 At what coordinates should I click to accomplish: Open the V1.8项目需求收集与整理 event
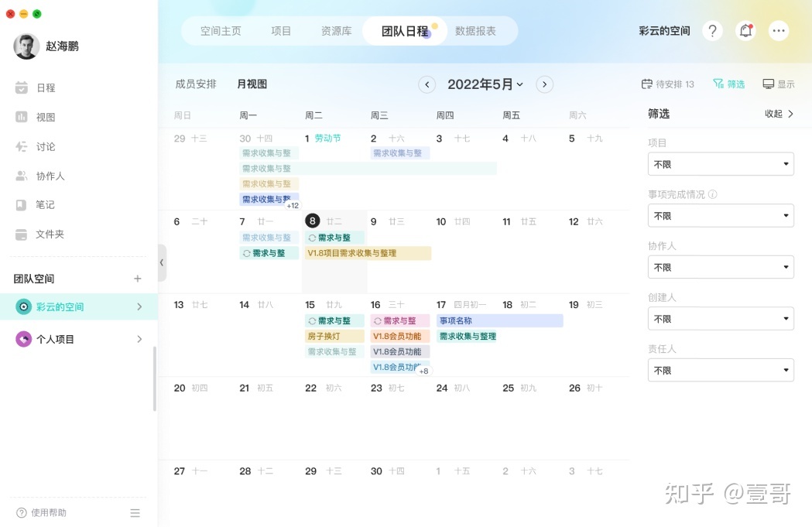(x=367, y=253)
